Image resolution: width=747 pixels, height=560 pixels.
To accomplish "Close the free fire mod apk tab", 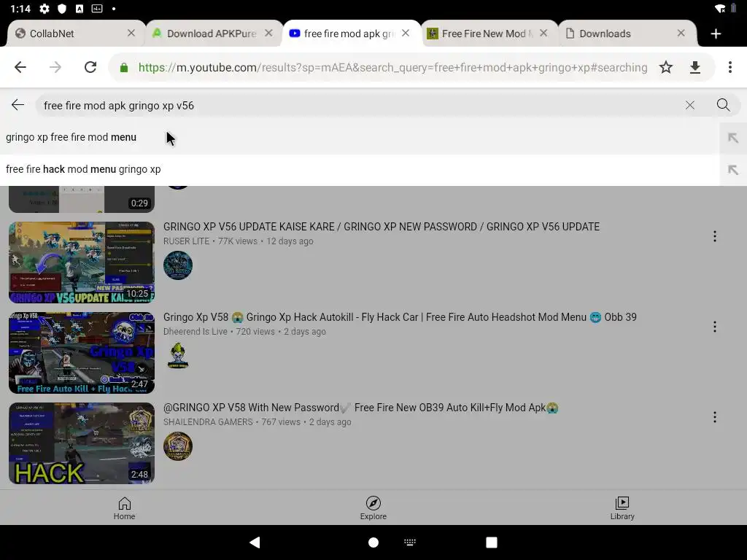I will pyautogui.click(x=406, y=33).
